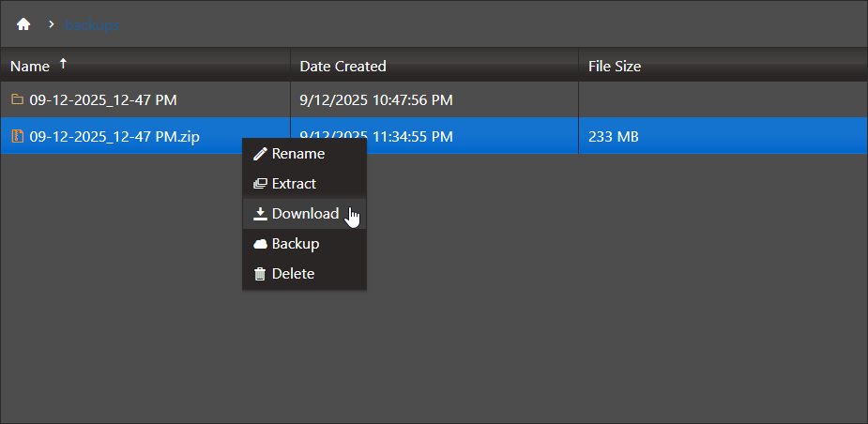Click the pencil Rename icon
868x424 pixels.
click(260, 154)
